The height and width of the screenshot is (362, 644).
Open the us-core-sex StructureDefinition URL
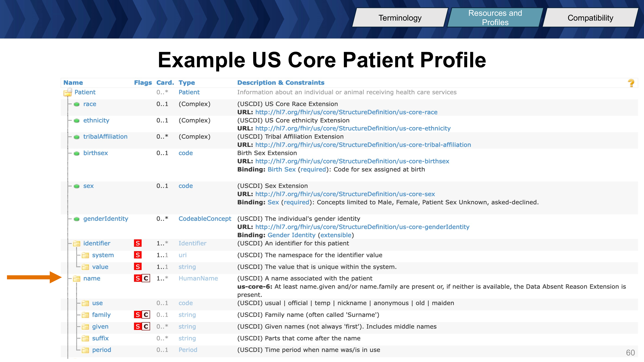click(x=345, y=194)
